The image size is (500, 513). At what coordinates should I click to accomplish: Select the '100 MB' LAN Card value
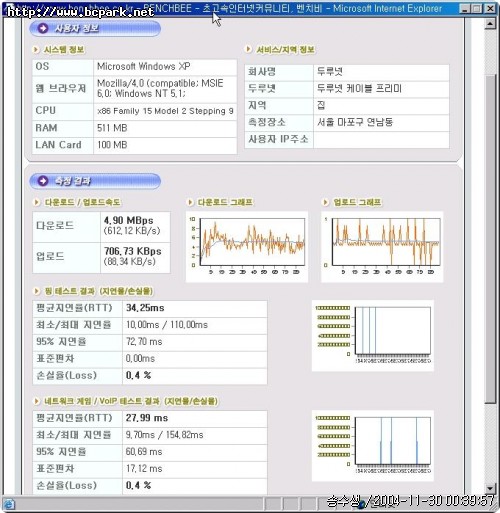click(x=112, y=145)
